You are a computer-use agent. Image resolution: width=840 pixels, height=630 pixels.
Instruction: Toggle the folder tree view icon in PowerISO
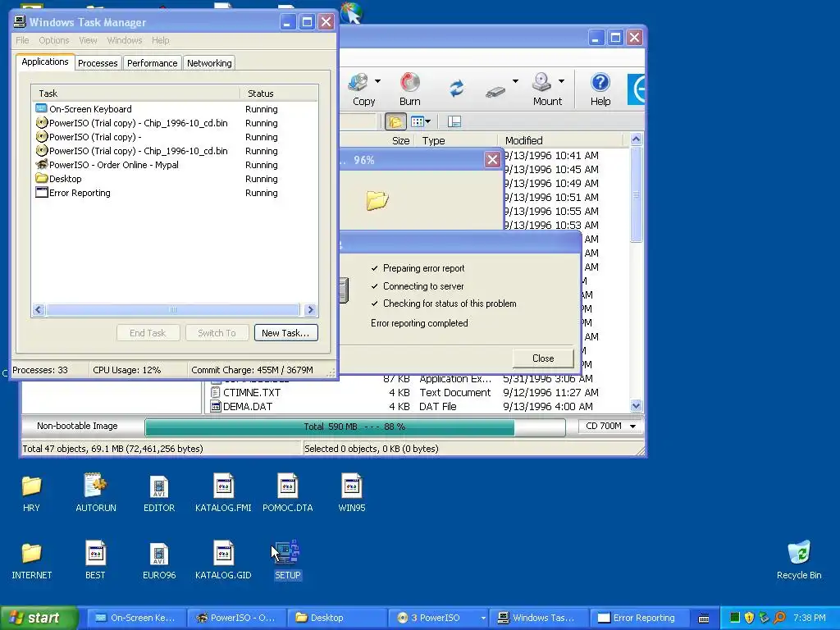[395, 121]
